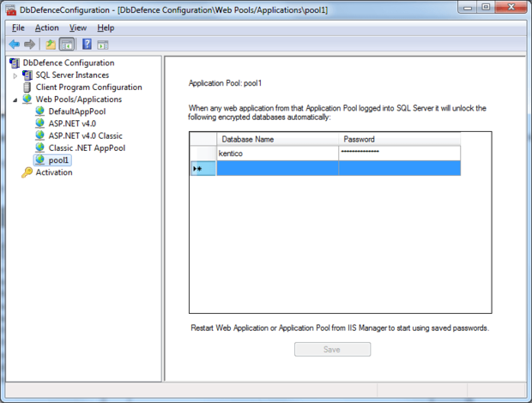
Task: Click the Back arrow toolbar icon
Action: pyautogui.click(x=14, y=44)
